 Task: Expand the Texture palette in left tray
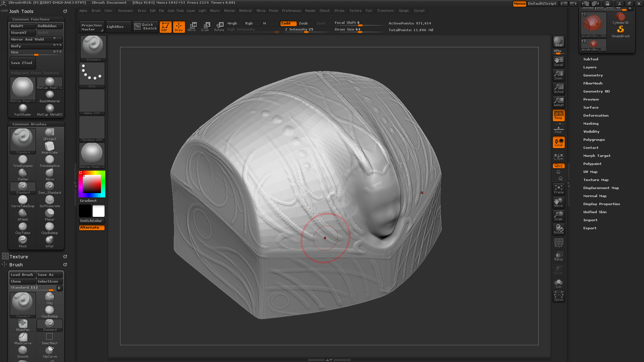click(x=19, y=257)
